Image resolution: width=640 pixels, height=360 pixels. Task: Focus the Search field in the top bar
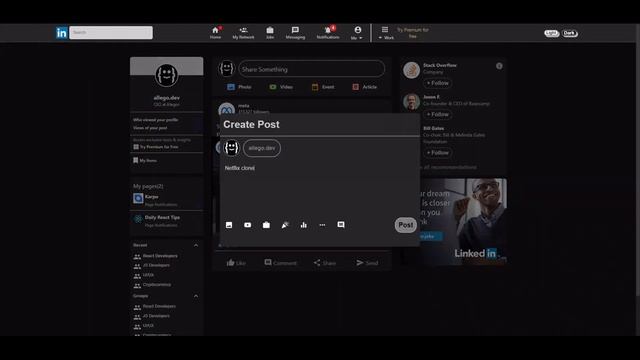pyautogui.click(x=111, y=33)
